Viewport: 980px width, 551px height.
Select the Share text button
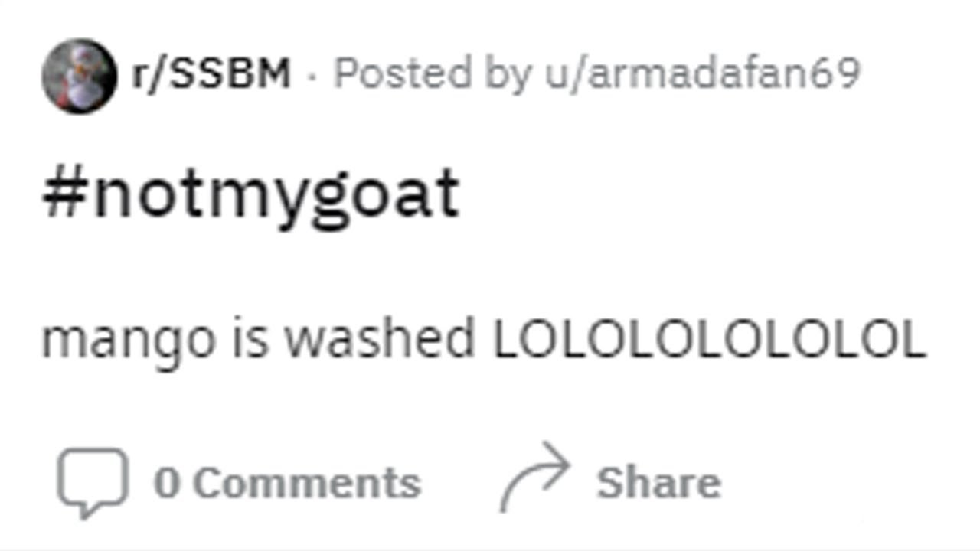click(x=658, y=484)
